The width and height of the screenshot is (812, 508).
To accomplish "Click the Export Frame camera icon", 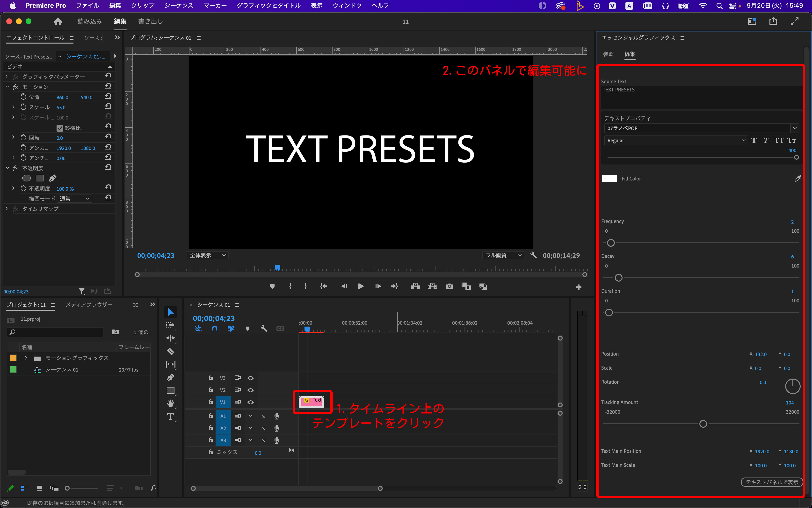I will click(x=449, y=286).
